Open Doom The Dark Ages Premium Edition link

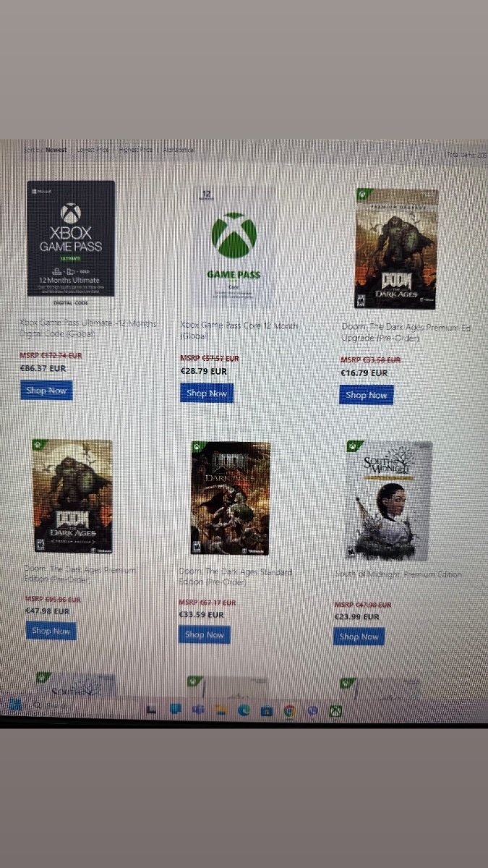(x=78, y=576)
